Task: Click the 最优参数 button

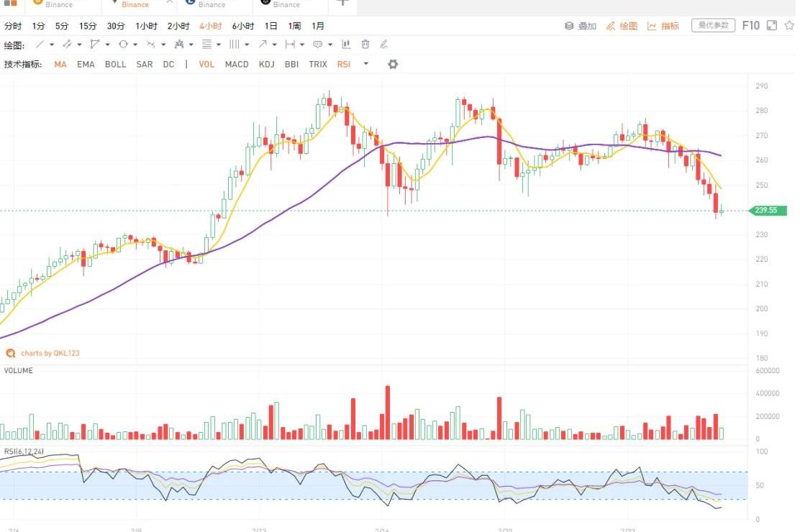Action: click(713, 26)
